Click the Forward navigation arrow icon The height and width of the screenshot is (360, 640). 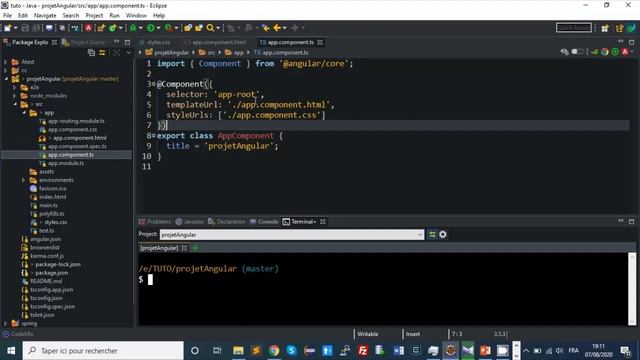pos(294,28)
